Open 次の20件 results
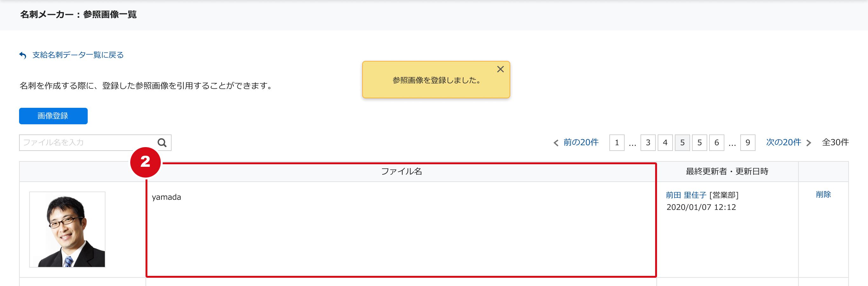 click(x=783, y=143)
